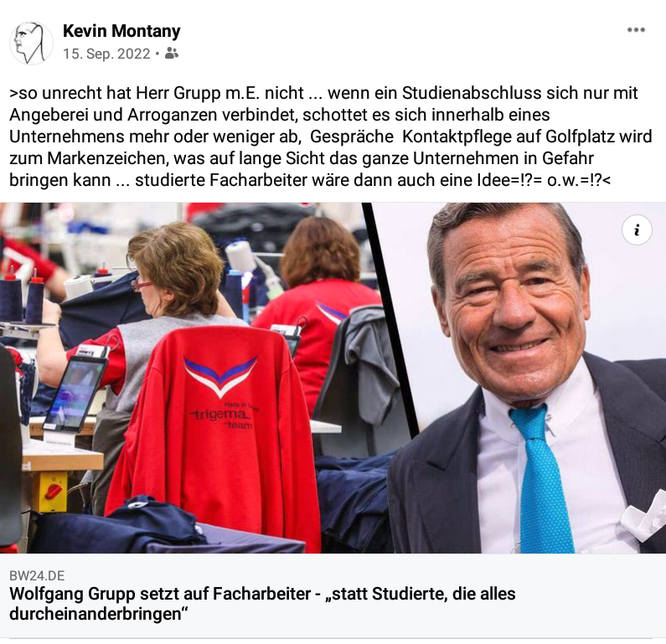Click the dark blue thread spools
This screenshot has height=644, width=666.
point(23,297)
